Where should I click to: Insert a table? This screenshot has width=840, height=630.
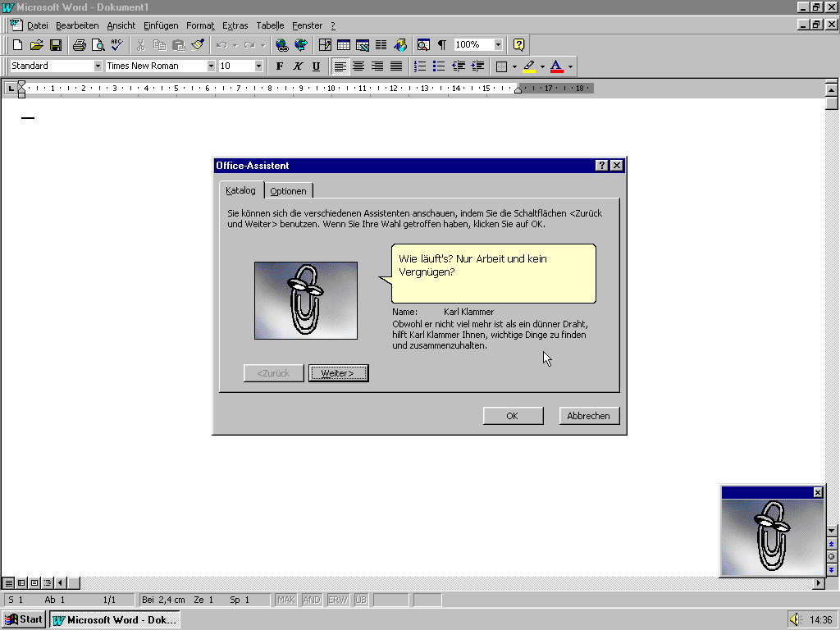pos(344,45)
